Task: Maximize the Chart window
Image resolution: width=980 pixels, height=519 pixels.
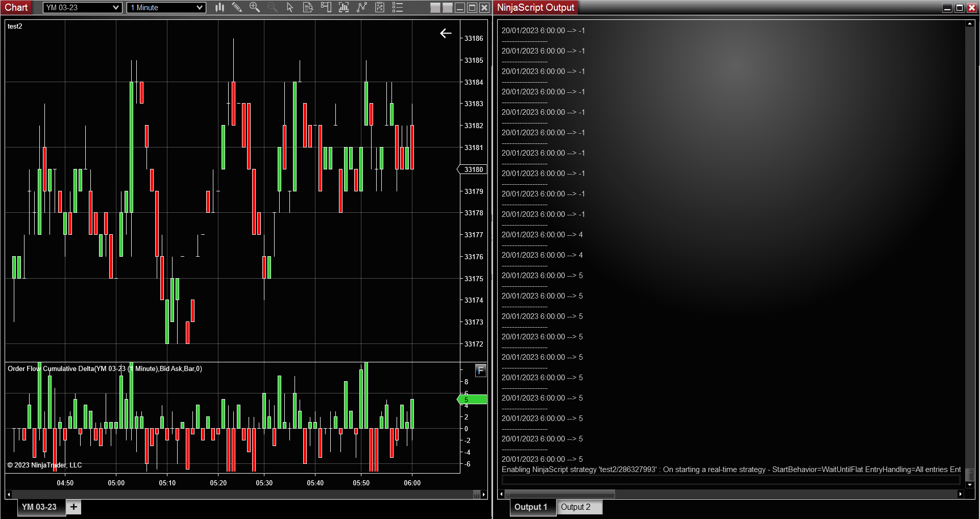Action: tap(472, 8)
